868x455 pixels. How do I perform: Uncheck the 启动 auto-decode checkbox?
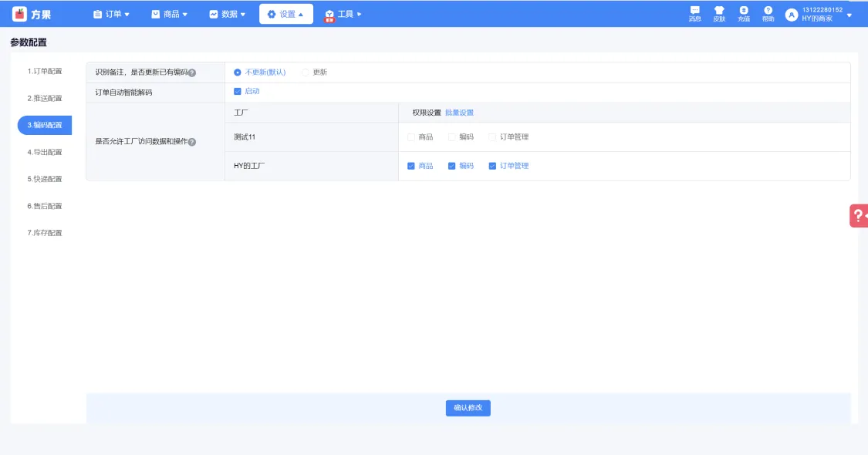pos(238,91)
